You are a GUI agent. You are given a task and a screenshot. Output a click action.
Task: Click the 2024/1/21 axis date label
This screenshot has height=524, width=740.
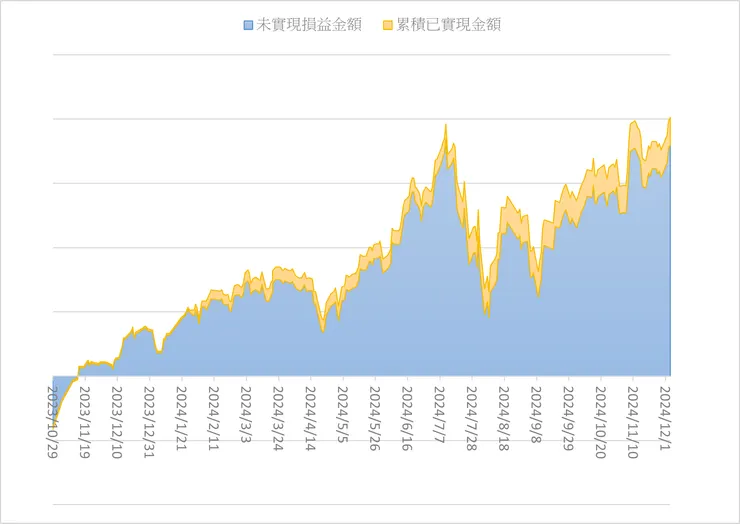coord(181,419)
